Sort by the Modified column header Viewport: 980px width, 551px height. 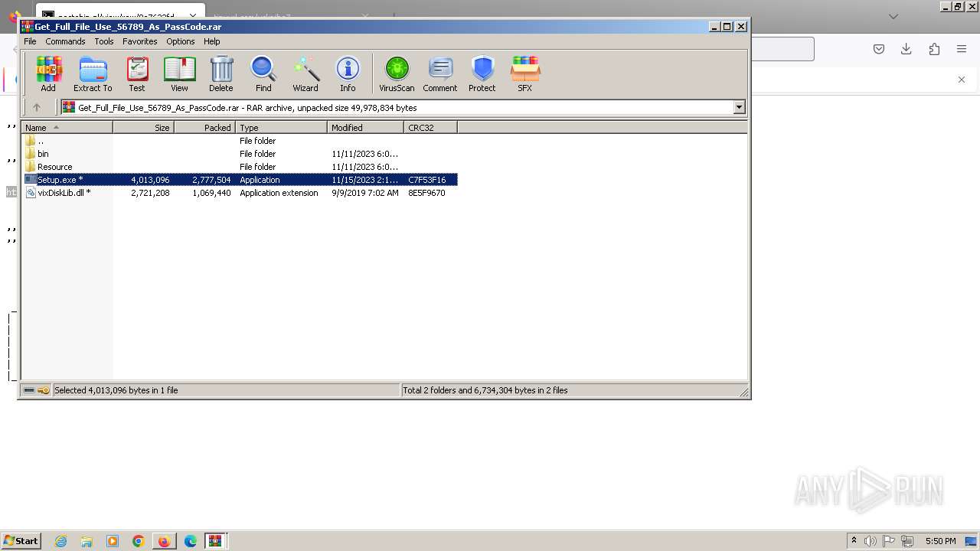click(366, 128)
